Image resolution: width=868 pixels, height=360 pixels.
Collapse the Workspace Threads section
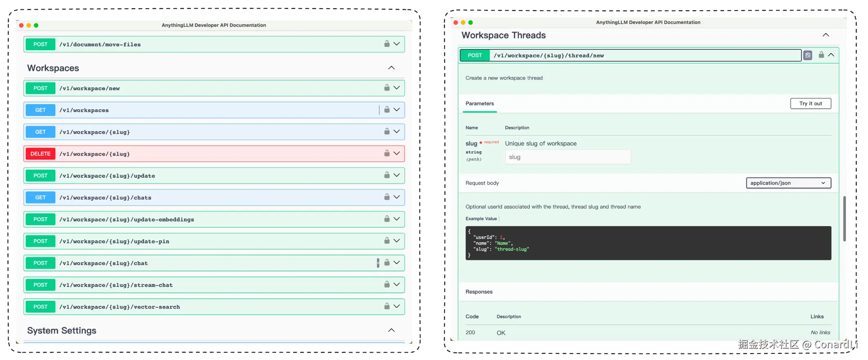(826, 35)
